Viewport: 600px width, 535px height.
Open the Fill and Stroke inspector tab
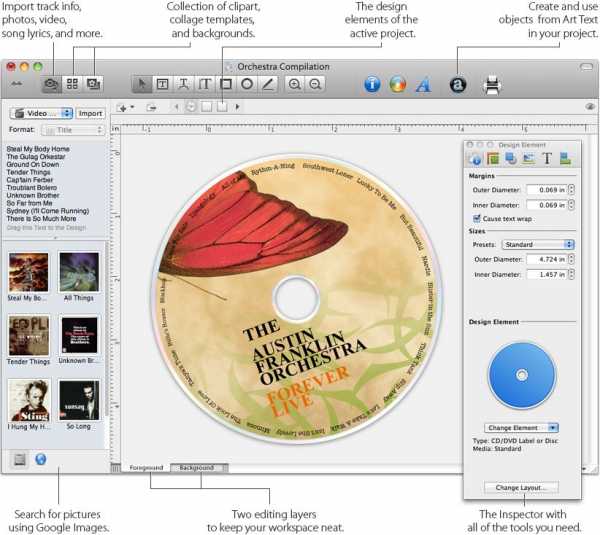pyautogui.click(x=493, y=158)
